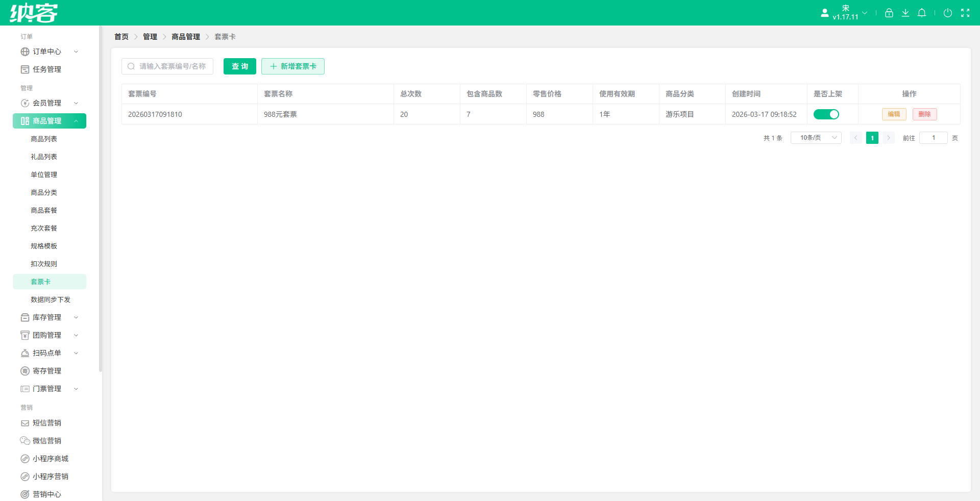Click the 会员管理 icon
Viewport: 980px width, 501px height.
pos(25,103)
